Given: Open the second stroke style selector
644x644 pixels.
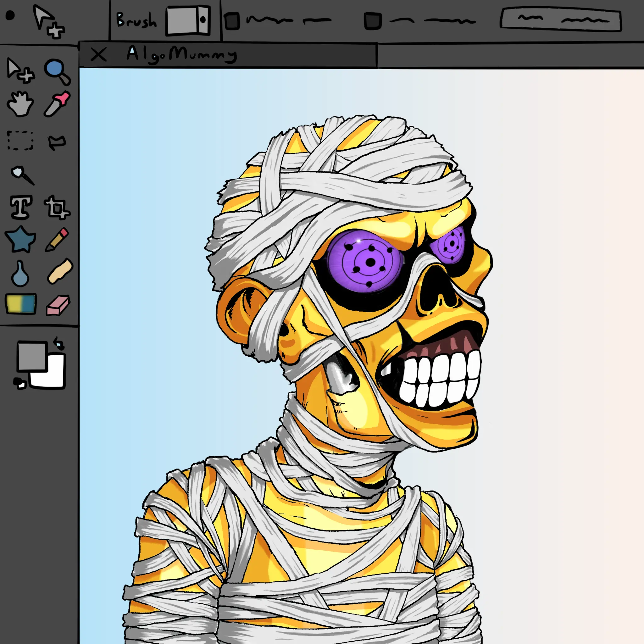Looking at the screenshot, I should pyautogui.click(x=374, y=20).
